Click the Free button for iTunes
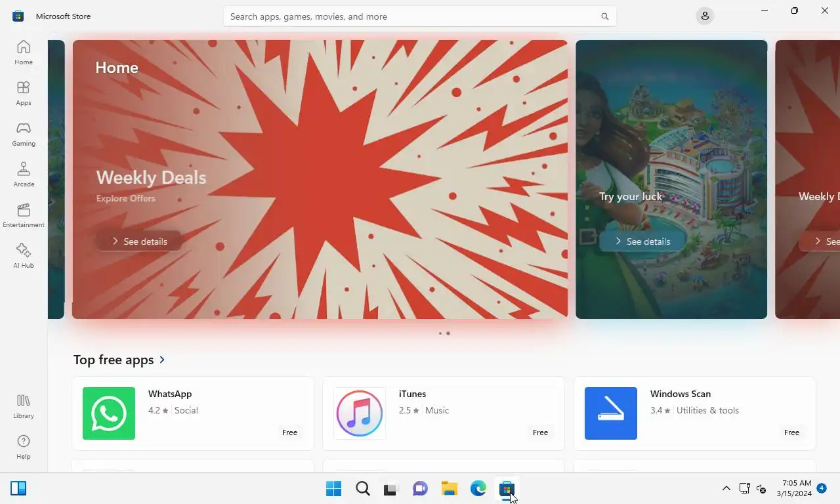Image resolution: width=840 pixels, height=504 pixels. click(540, 432)
